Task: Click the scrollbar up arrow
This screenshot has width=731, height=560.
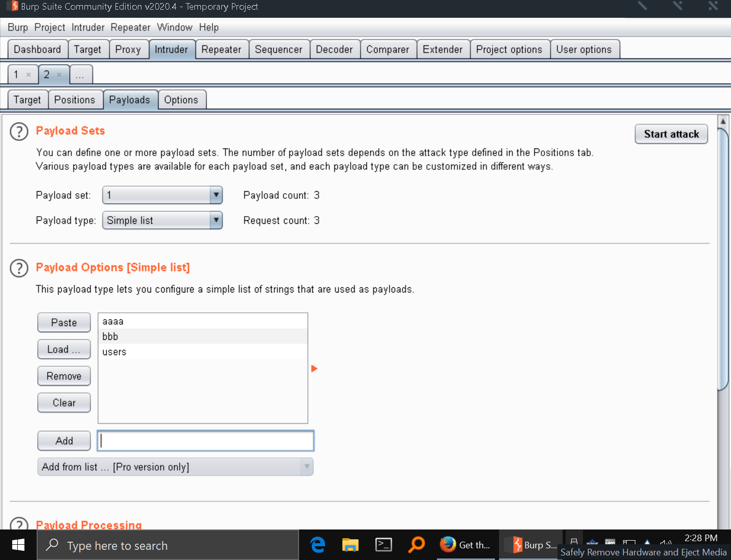Action: (x=723, y=122)
